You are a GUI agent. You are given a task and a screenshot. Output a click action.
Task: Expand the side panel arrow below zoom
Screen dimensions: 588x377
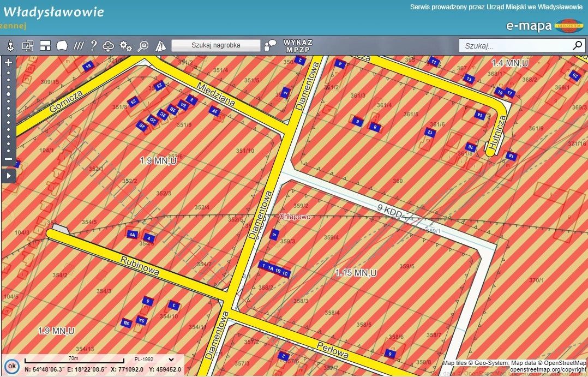coord(8,176)
